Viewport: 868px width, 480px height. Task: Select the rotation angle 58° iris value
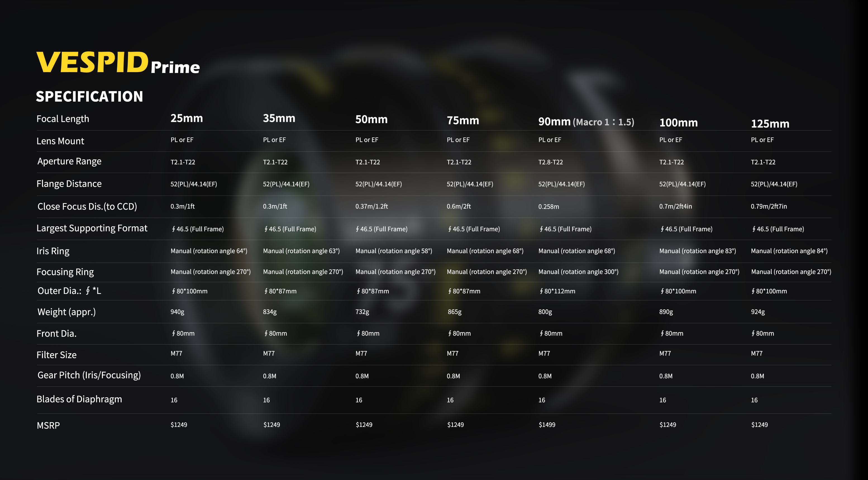394,251
